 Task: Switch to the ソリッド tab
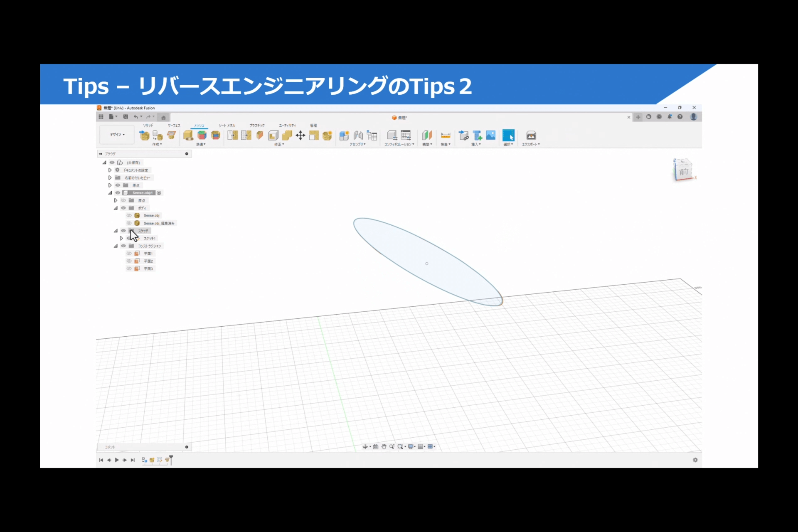148,125
